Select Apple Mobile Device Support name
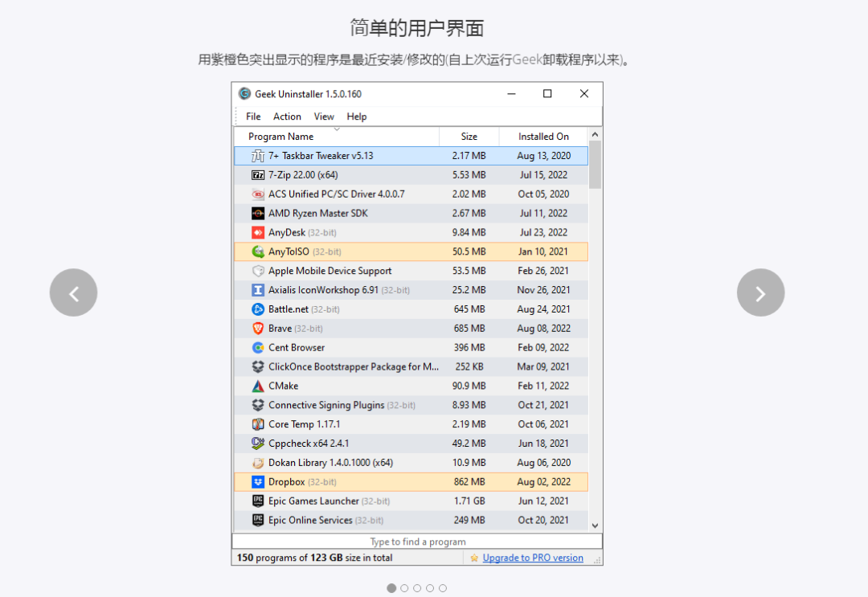Image resolution: width=868 pixels, height=597 pixels. [x=330, y=271]
